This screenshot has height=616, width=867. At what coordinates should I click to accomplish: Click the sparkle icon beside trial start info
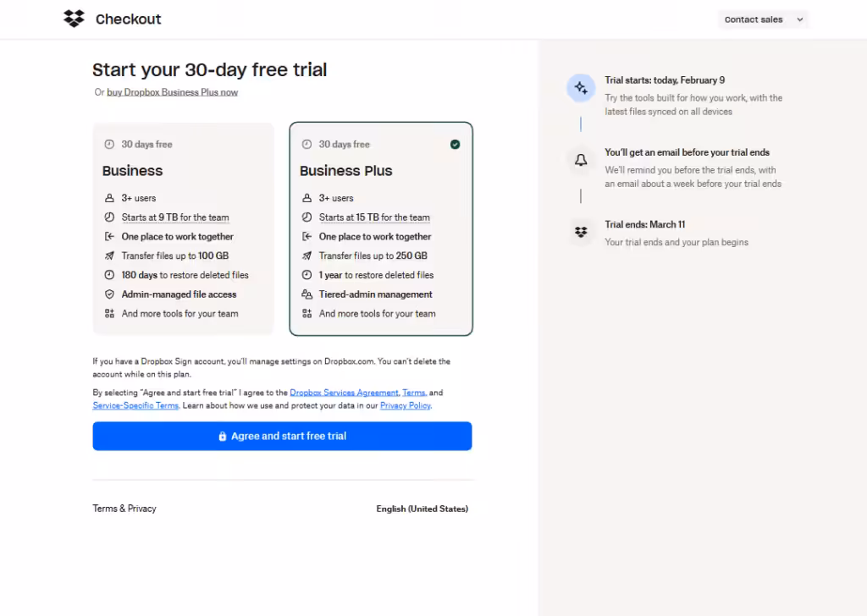(581, 87)
